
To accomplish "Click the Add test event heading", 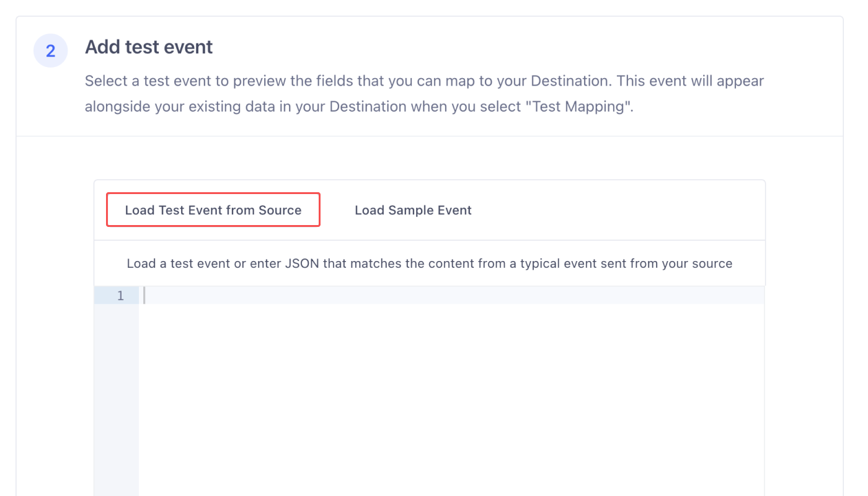I will pyautogui.click(x=149, y=47).
